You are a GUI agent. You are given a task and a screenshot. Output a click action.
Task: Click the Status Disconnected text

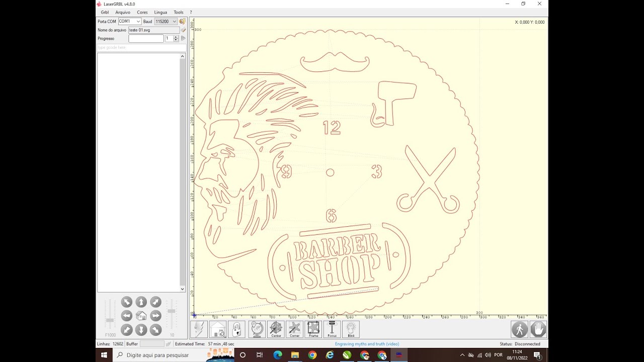tap(520, 344)
